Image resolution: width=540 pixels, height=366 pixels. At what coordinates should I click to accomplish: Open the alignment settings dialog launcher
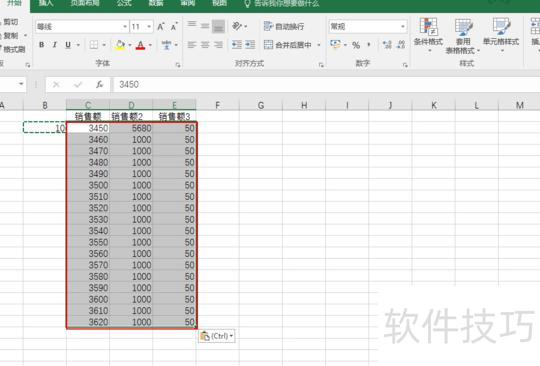(x=321, y=65)
